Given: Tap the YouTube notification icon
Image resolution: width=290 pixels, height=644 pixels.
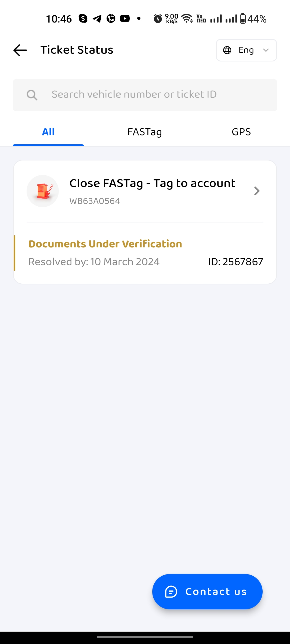Looking at the screenshot, I should pos(125,19).
